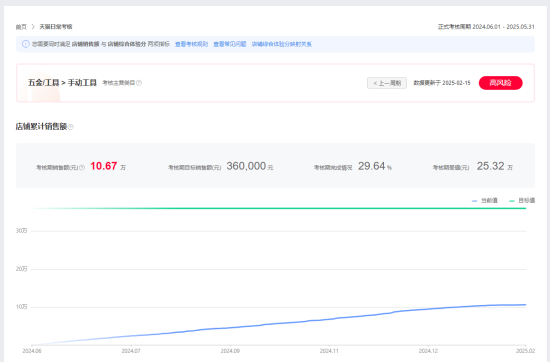The width and height of the screenshot is (550, 362).
Task: Click the help icon beside 店铺累计销售额
Action: click(71, 127)
